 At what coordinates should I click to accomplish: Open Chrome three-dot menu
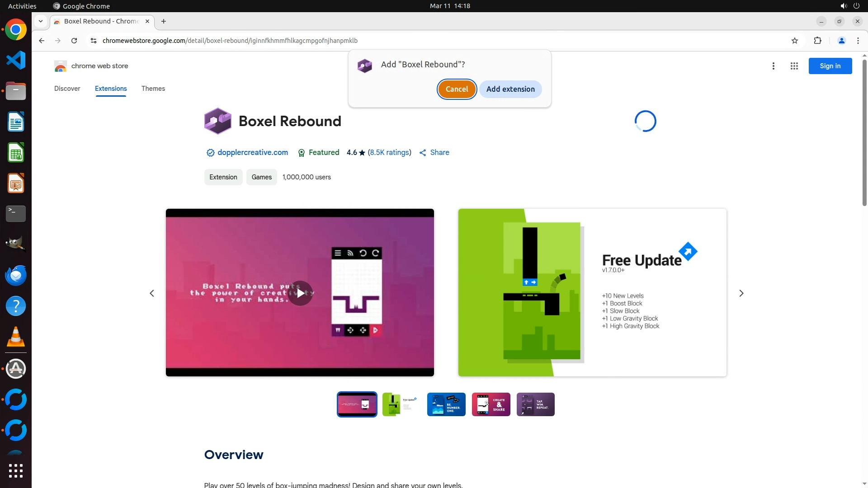(858, 41)
